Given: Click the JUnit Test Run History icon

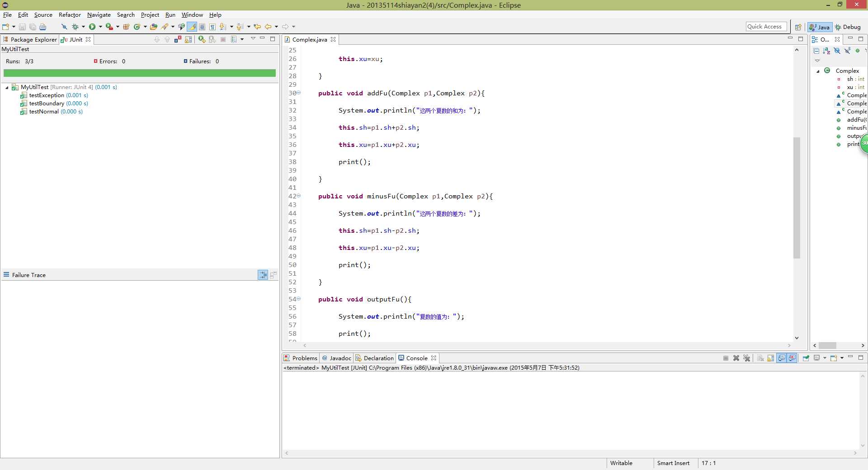Looking at the screenshot, I should point(233,39).
